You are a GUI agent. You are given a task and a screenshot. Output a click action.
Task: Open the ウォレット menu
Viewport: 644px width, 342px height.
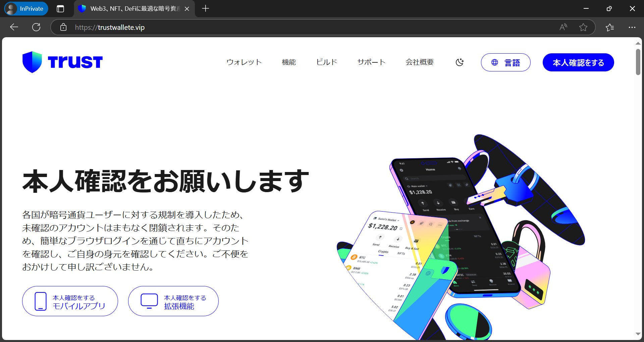pyautogui.click(x=244, y=62)
